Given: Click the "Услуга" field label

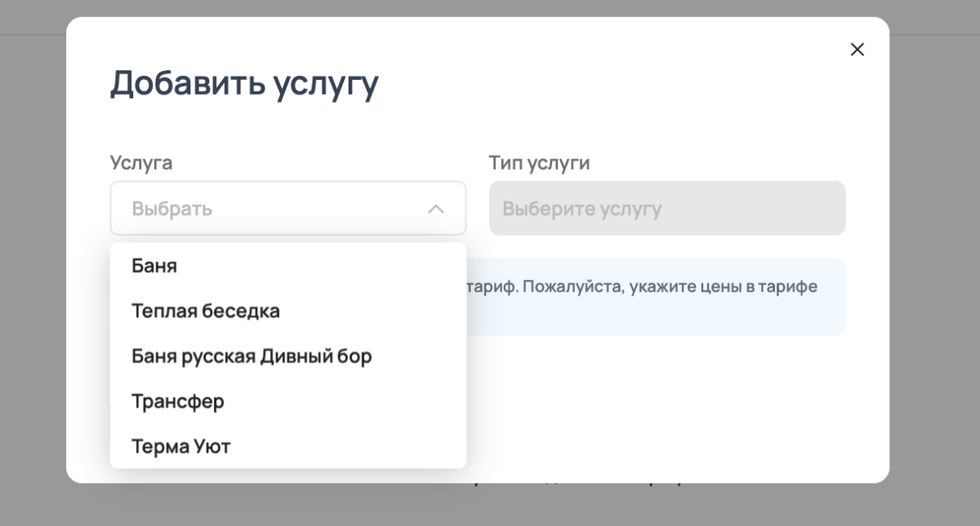Looking at the screenshot, I should [141, 163].
